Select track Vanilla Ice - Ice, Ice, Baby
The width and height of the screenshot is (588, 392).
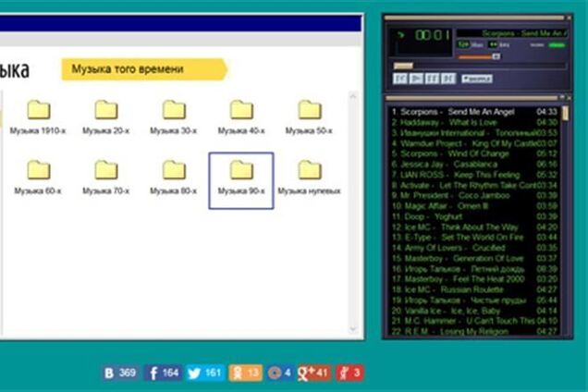(x=474, y=311)
